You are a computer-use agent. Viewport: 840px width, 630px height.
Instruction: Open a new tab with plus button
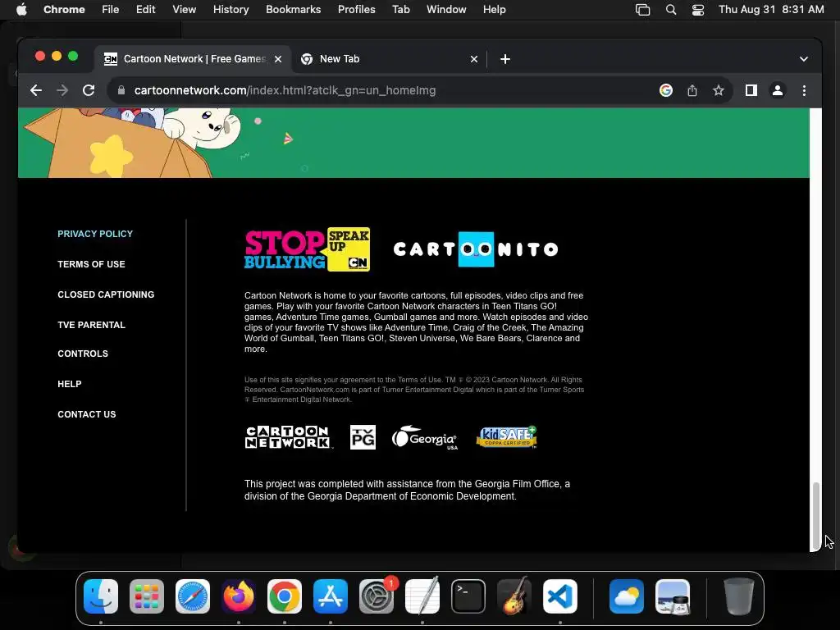505,59
